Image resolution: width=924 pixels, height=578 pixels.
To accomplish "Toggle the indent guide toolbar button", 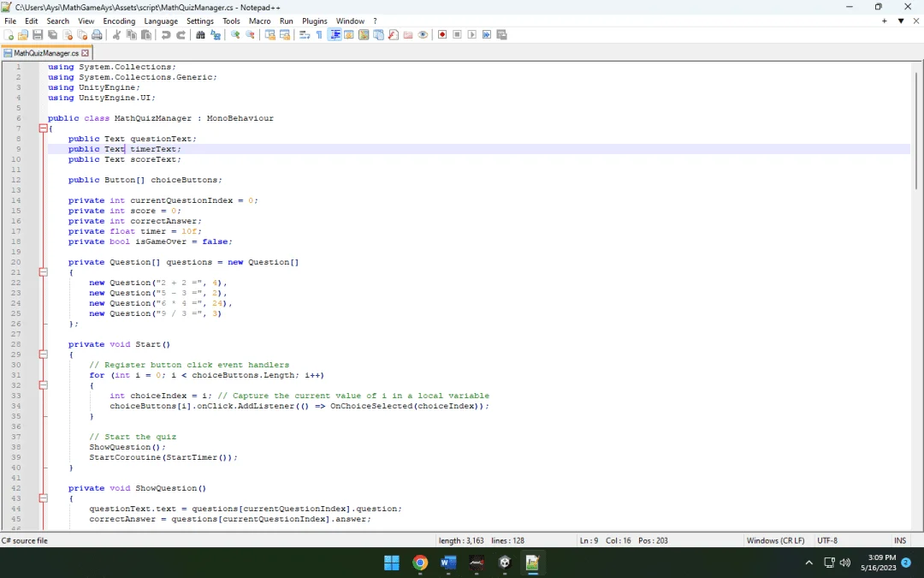I will coord(335,35).
